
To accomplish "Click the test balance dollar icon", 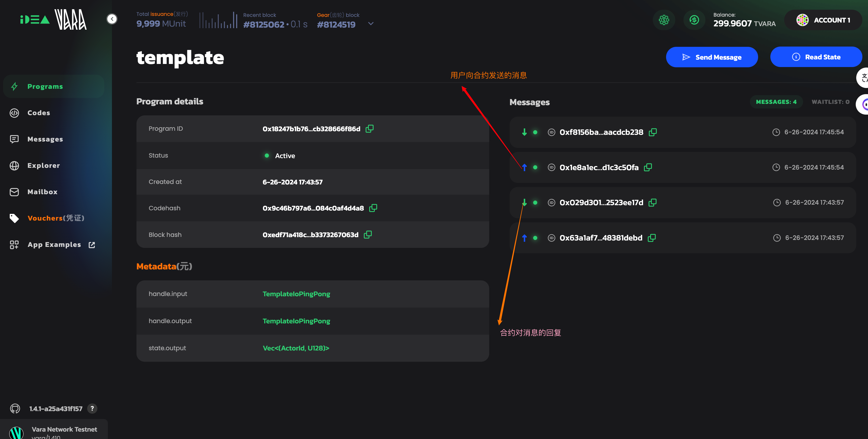I will coord(694,20).
